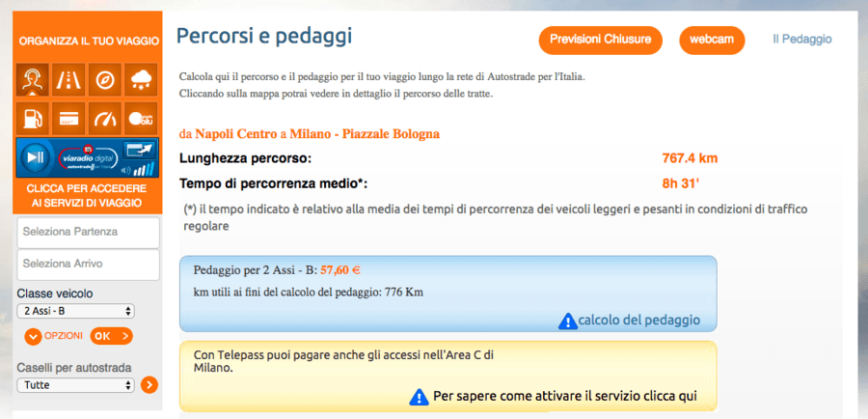Open the Previsioni Chiusure tab
The image size is (868, 419).
click(600, 40)
